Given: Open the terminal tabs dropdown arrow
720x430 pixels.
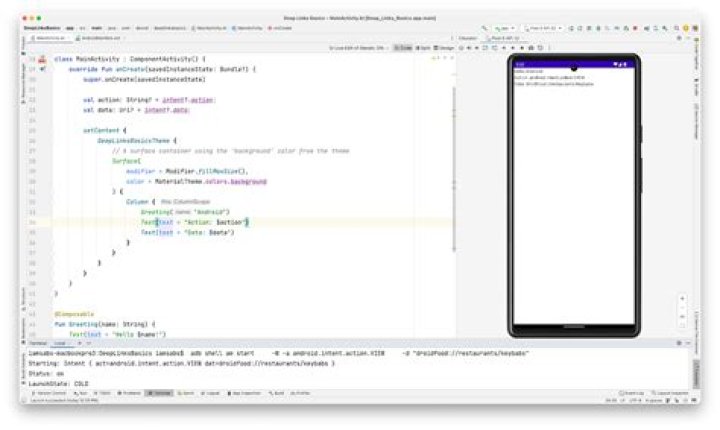Looking at the screenshot, I should (89, 343).
